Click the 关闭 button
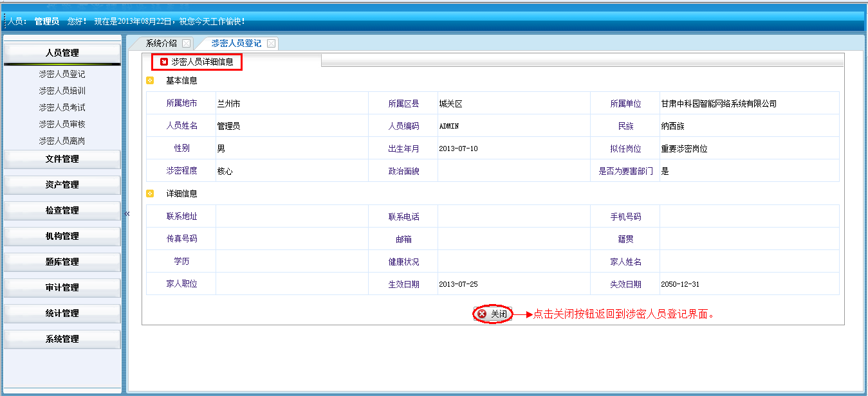This screenshot has height=396, width=868. tap(493, 314)
